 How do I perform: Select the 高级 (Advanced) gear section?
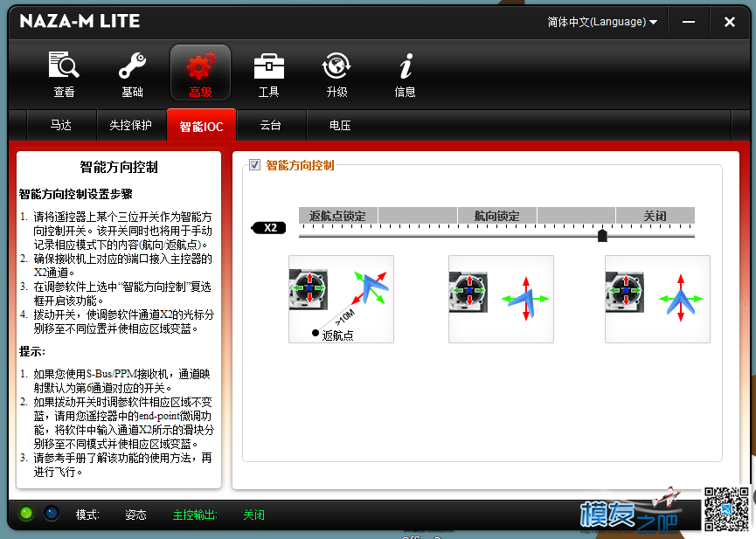[200, 73]
